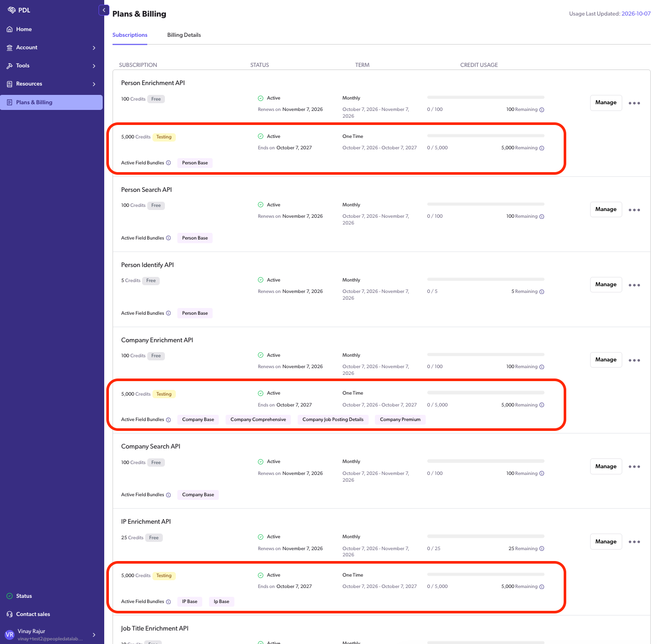Click the Company Job Posting Details tag
This screenshot has height=644, width=657.
pos(333,419)
